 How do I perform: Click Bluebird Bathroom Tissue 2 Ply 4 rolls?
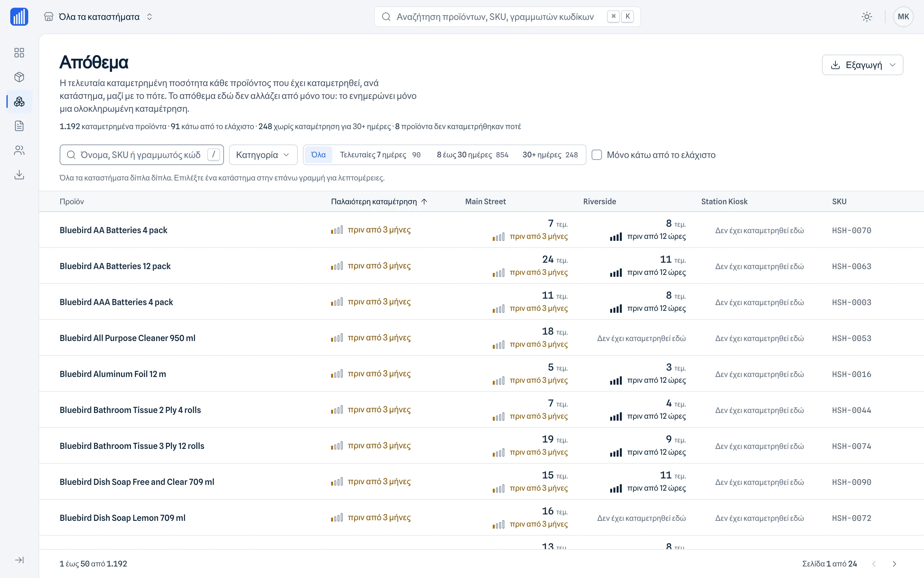[130, 410]
